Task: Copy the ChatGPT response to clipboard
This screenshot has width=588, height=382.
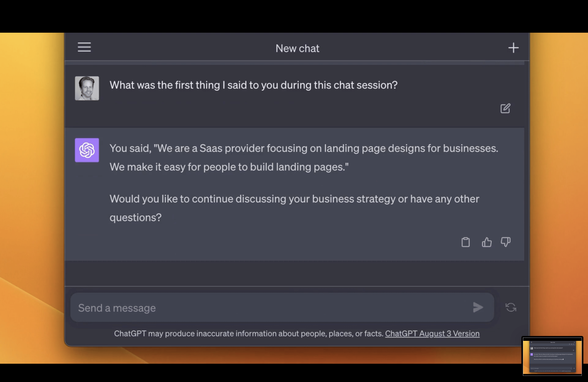Action: pos(465,242)
